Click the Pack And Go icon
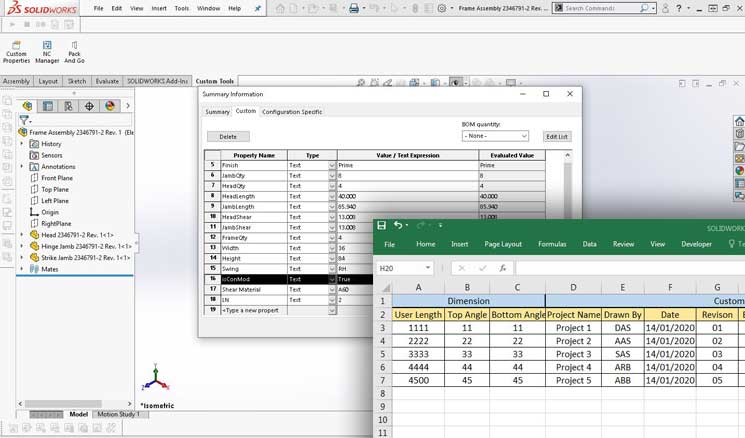 [x=75, y=50]
